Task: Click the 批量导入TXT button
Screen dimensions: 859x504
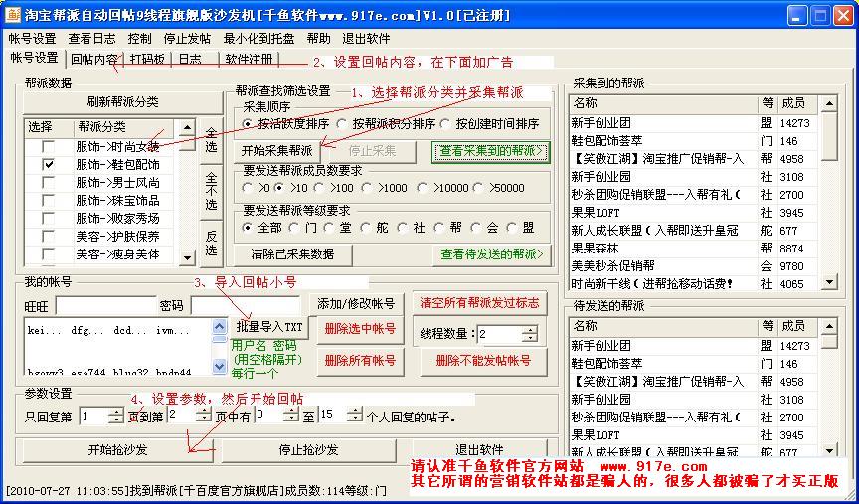Action: pyautogui.click(x=269, y=327)
